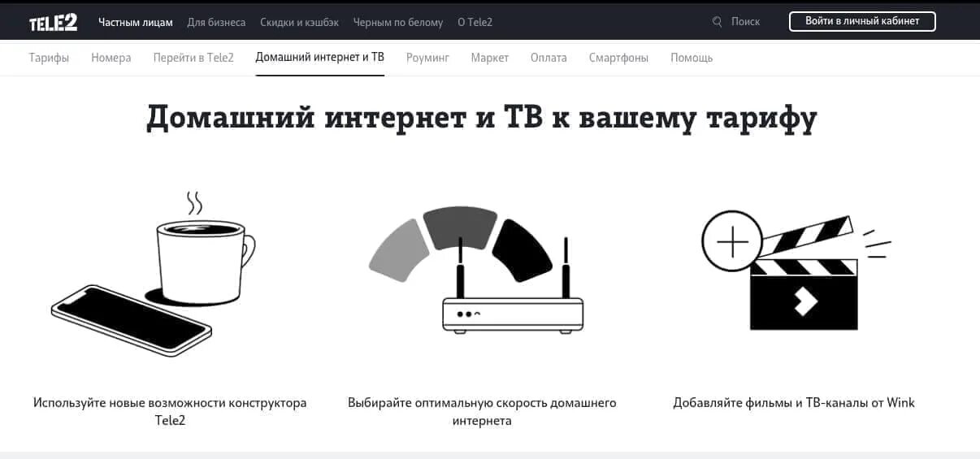Click the coffee cup and phone illustration
Viewport: 980px width, 459px height.
[x=153, y=274]
